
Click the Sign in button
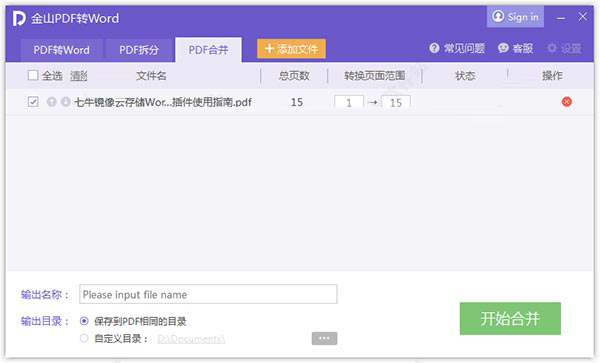coord(515,17)
